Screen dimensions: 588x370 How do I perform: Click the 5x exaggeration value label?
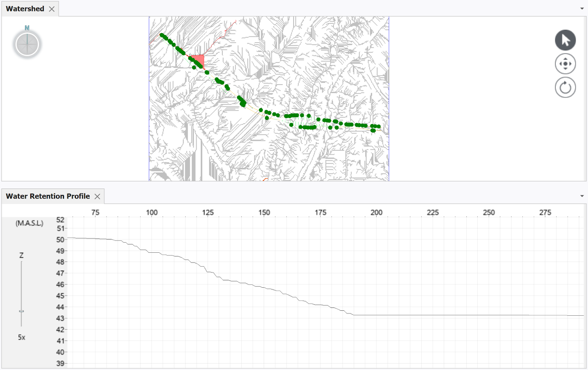[x=22, y=337]
